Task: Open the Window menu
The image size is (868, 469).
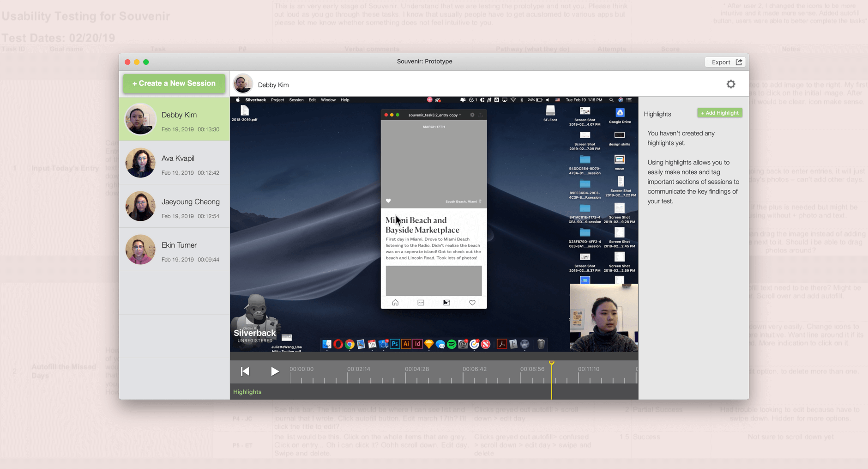Action: pos(328,100)
